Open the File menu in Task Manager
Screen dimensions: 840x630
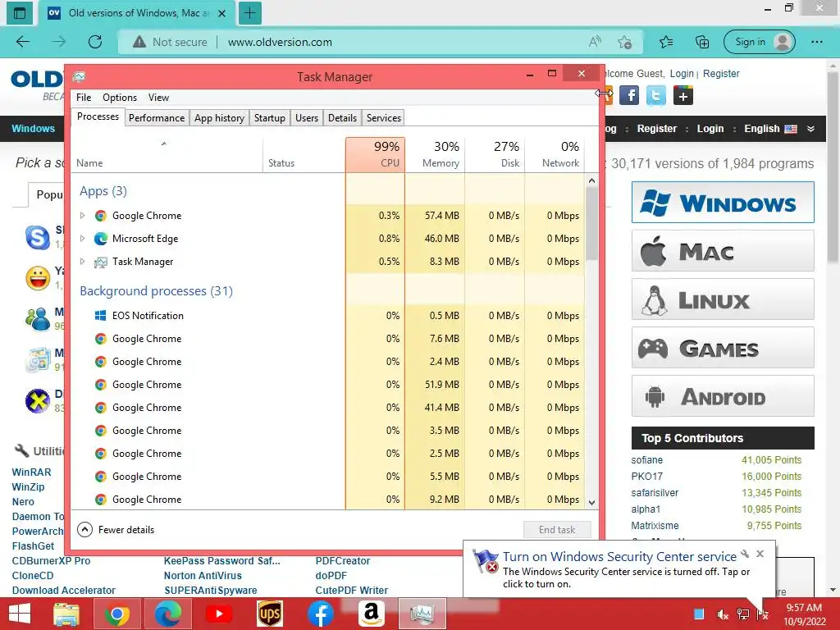click(x=84, y=98)
